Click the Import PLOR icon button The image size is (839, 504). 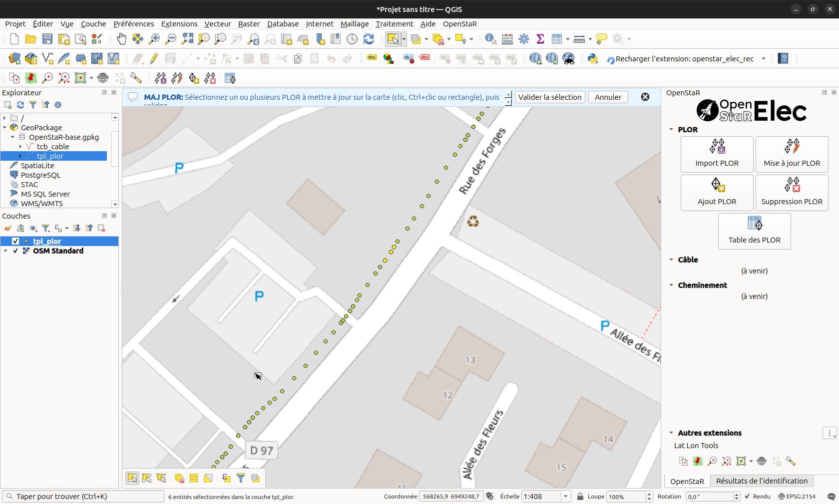717,154
